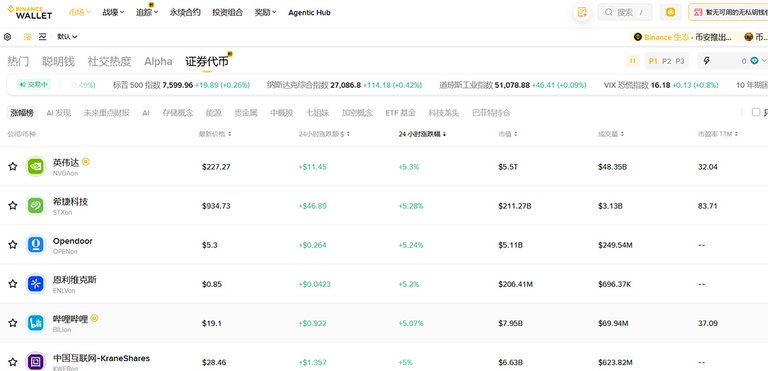Click 标普 500 指数 ticker entry

click(181, 85)
